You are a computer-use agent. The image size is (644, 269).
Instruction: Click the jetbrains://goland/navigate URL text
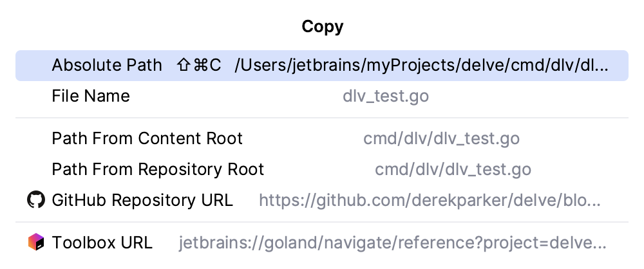tap(392, 243)
